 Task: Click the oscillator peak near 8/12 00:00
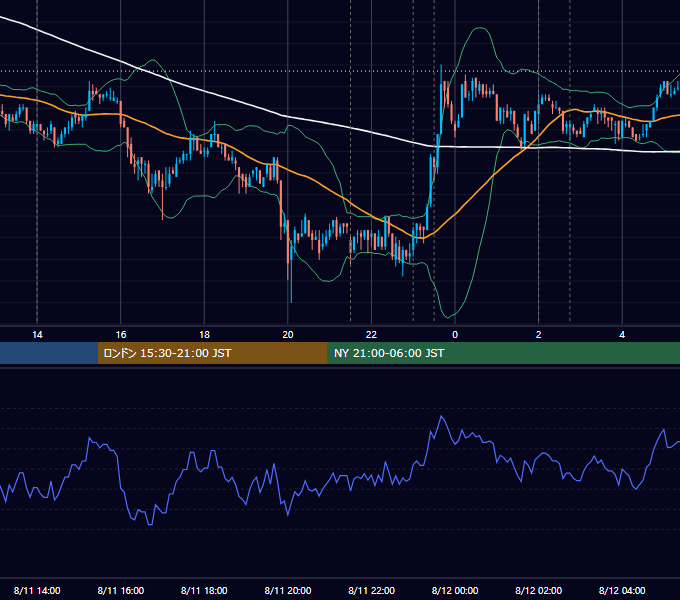(441, 417)
